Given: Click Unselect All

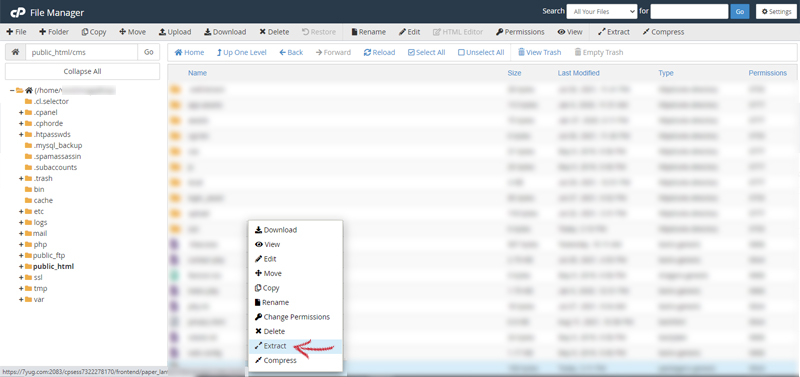Looking at the screenshot, I should point(481,52).
